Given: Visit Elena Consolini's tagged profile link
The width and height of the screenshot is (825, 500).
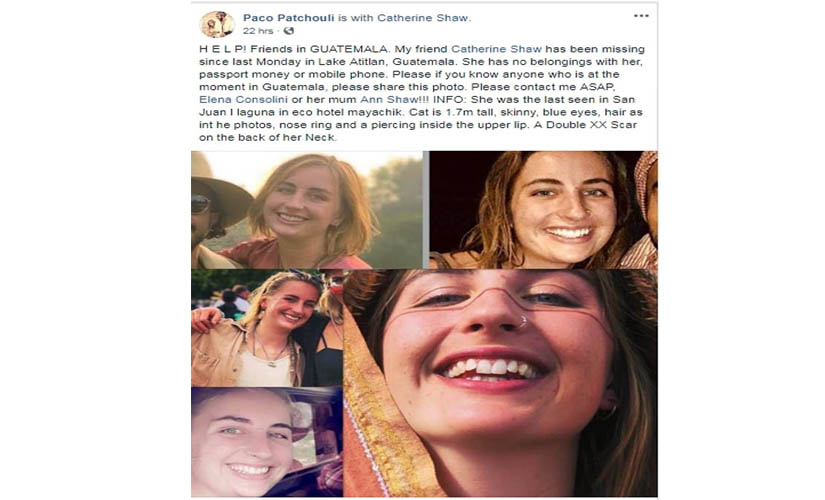Looking at the screenshot, I should click(x=243, y=99).
